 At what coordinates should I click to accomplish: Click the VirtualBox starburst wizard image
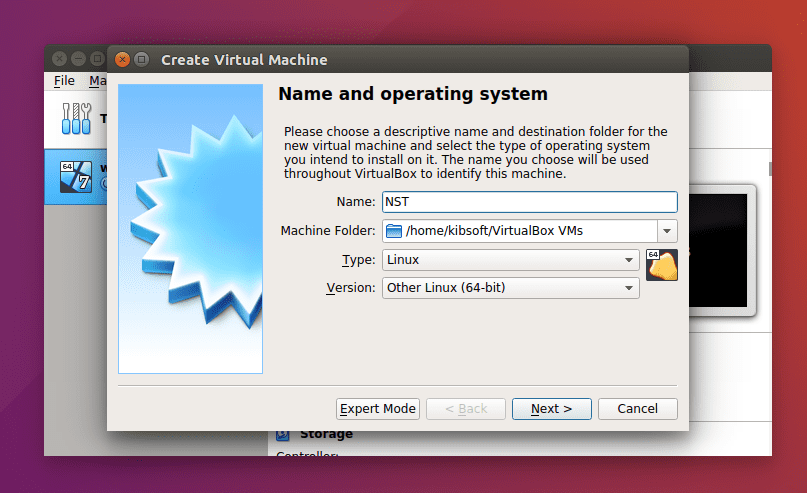pos(190,229)
